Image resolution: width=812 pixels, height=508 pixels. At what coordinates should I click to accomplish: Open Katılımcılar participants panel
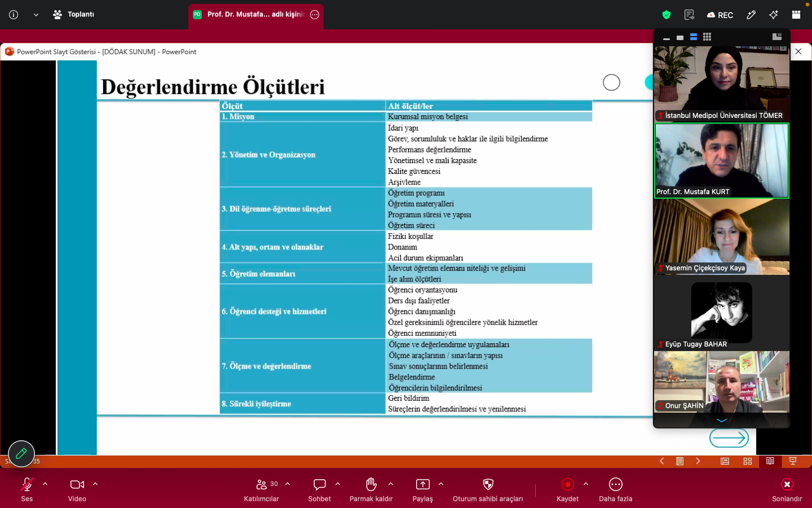coord(262,490)
